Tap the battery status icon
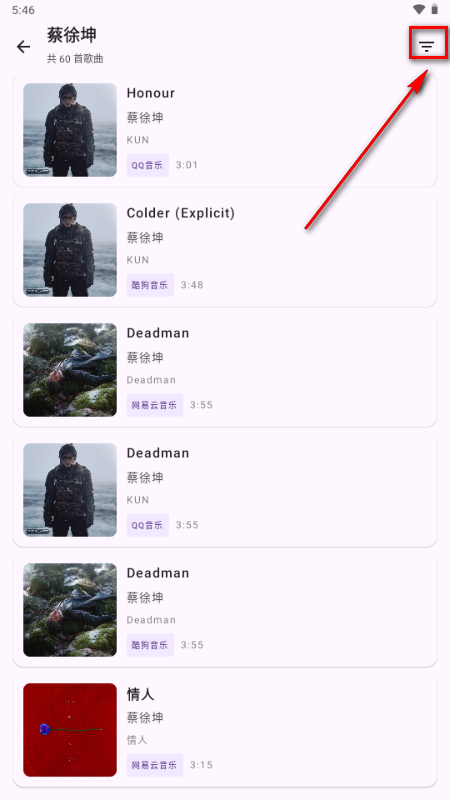 (435, 9)
